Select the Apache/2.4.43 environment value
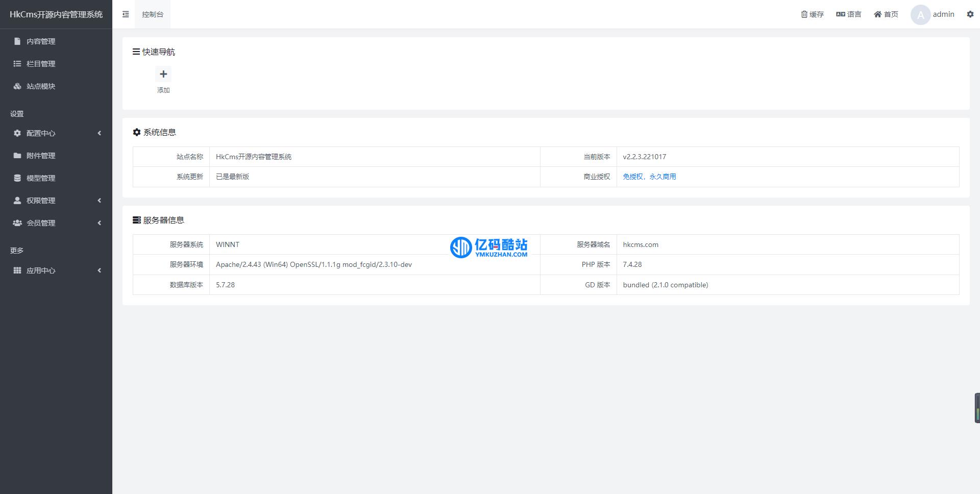The image size is (980, 494). point(314,264)
